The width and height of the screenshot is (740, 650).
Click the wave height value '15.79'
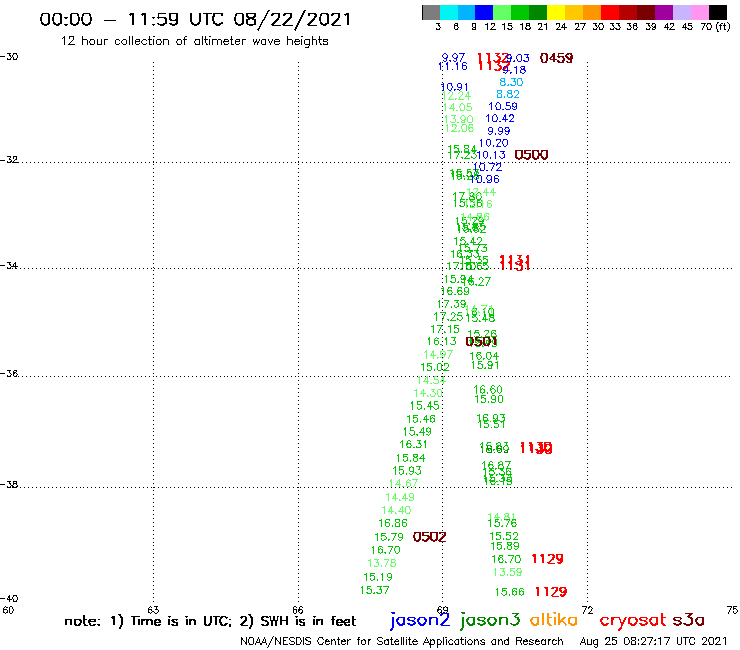(389, 537)
